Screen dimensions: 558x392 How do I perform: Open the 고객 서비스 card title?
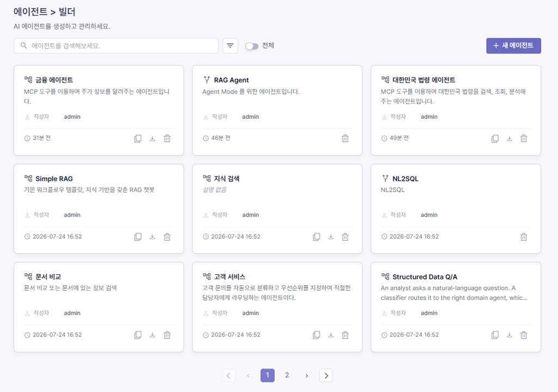tap(229, 277)
